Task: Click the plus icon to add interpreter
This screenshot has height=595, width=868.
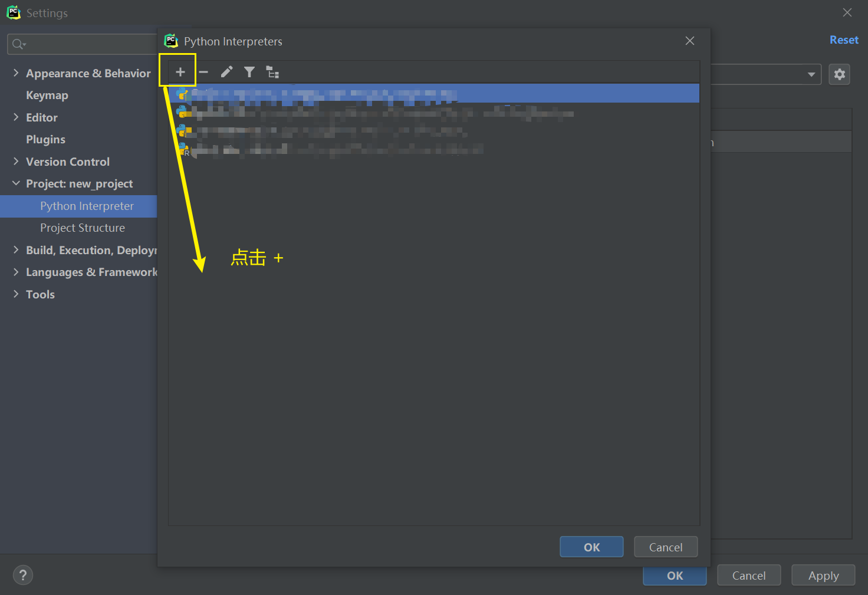Action: tap(180, 72)
